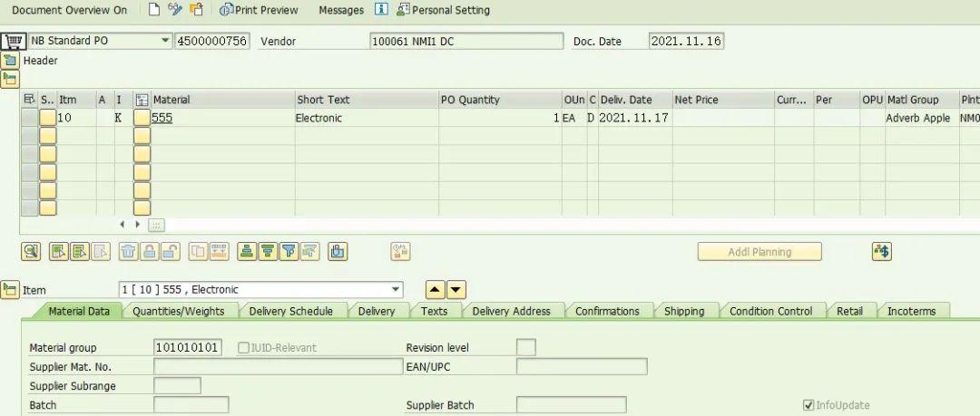Click the Supplier Subrange field
980x416 pixels.
(178, 386)
